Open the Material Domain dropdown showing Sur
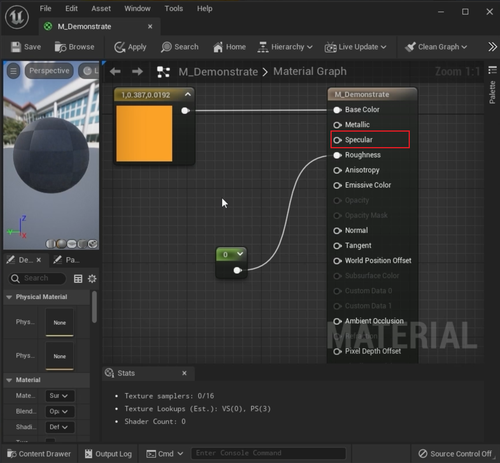This screenshot has width=500, height=463. (x=60, y=396)
